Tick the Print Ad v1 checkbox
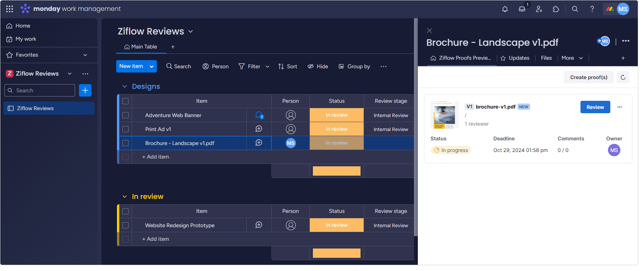This screenshot has height=271, width=644. tap(125, 129)
